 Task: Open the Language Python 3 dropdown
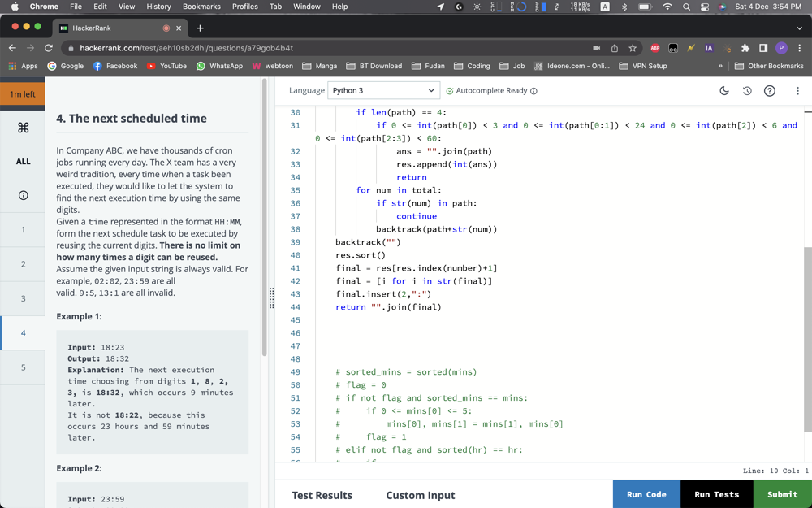click(384, 91)
